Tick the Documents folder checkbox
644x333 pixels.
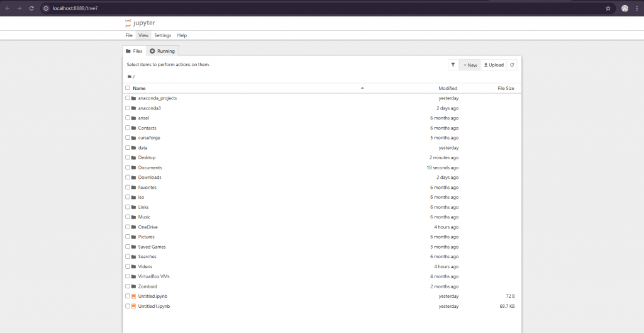(128, 167)
